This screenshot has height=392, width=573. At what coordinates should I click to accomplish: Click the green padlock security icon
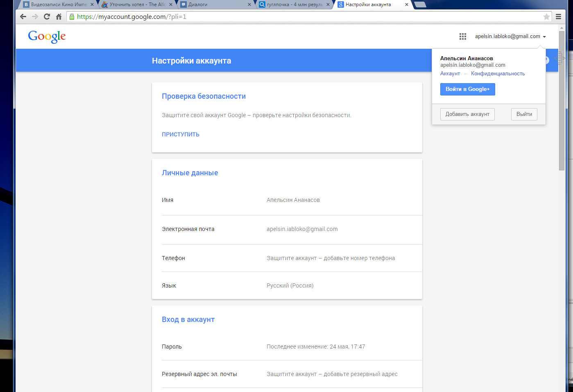pos(72,17)
